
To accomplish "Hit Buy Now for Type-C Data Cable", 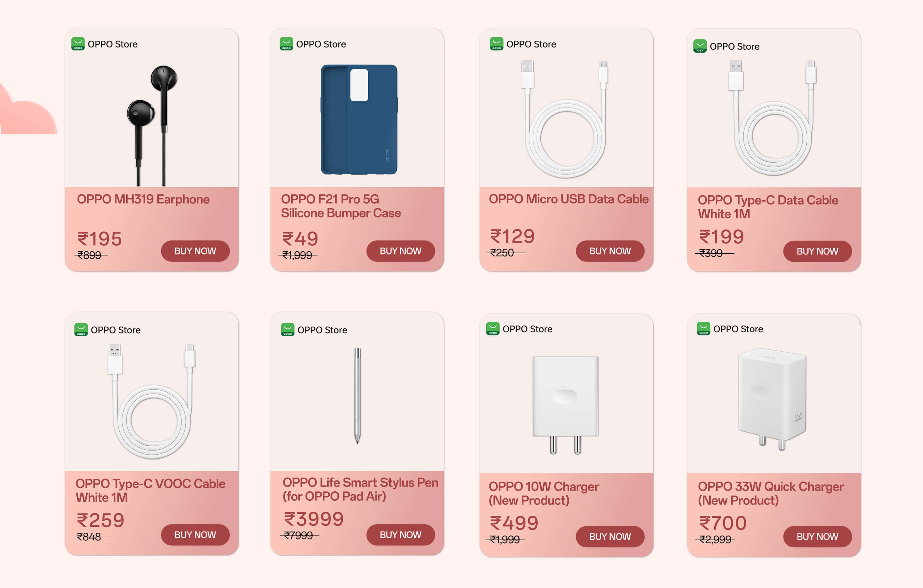I will [817, 251].
